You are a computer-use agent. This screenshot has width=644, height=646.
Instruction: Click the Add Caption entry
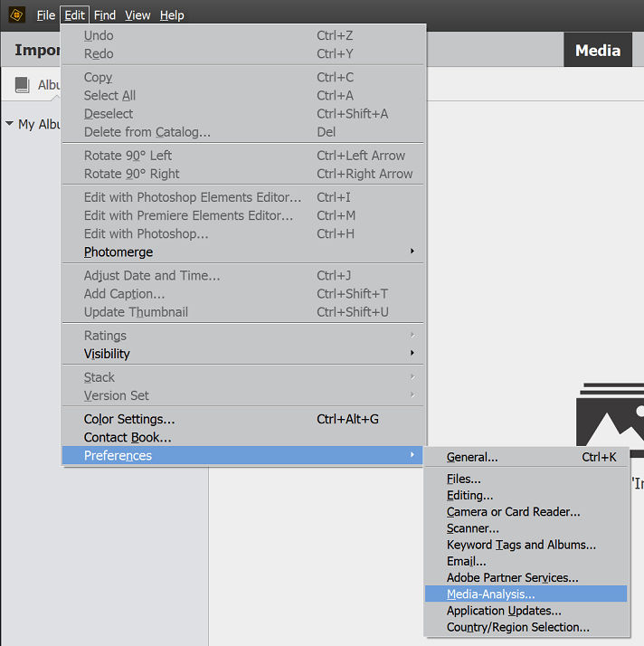(x=242, y=294)
